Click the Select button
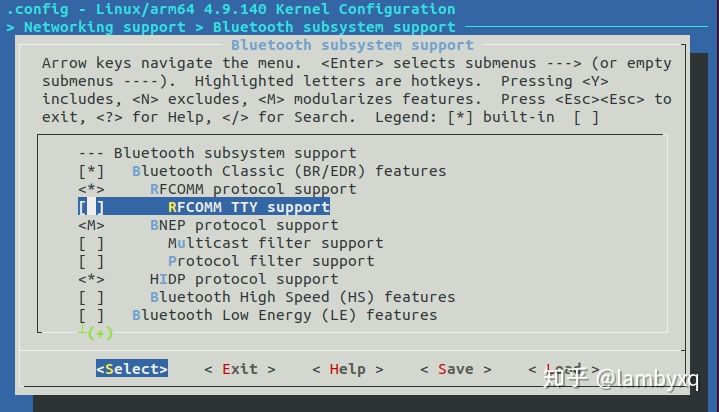719x412 pixels. click(132, 368)
